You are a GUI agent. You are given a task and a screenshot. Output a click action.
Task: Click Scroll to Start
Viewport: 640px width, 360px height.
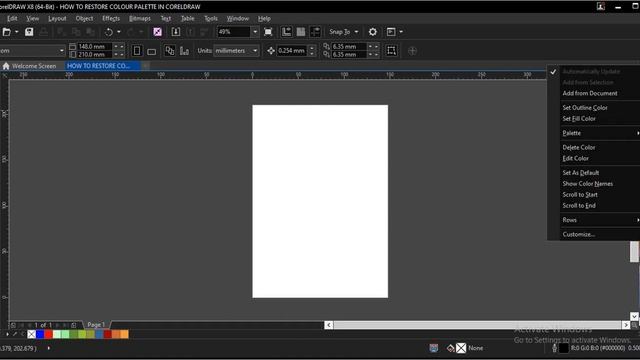pos(580,195)
